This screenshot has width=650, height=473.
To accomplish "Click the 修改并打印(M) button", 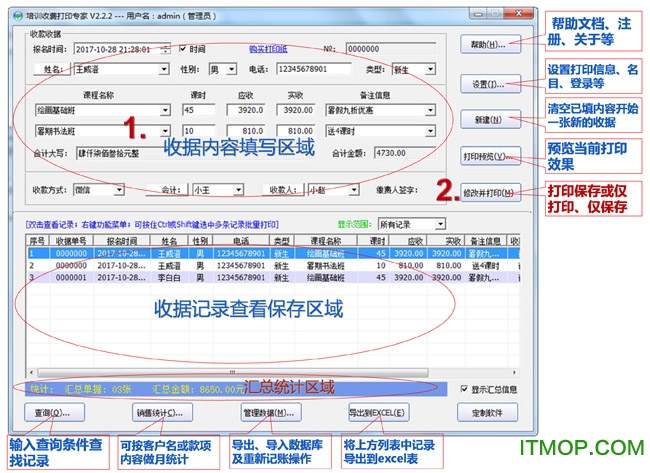I will pyautogui.click(x=490, y=193).
